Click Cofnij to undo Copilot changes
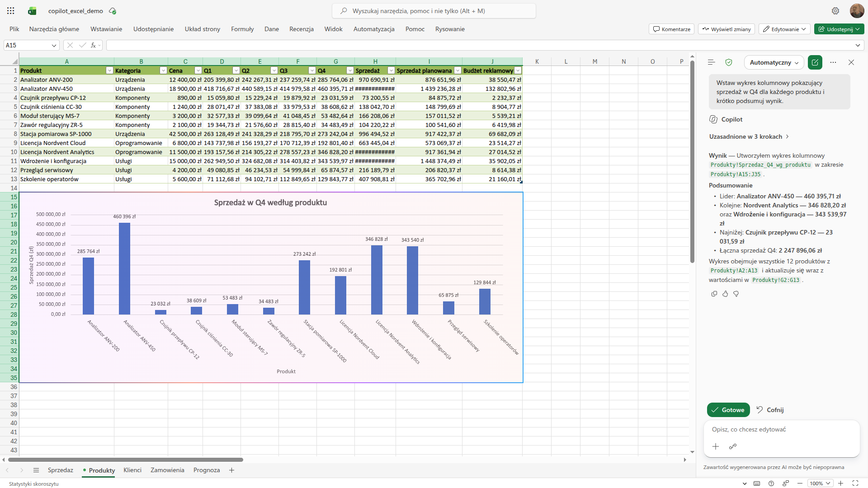The image size is (868, 488). (770, 410)
